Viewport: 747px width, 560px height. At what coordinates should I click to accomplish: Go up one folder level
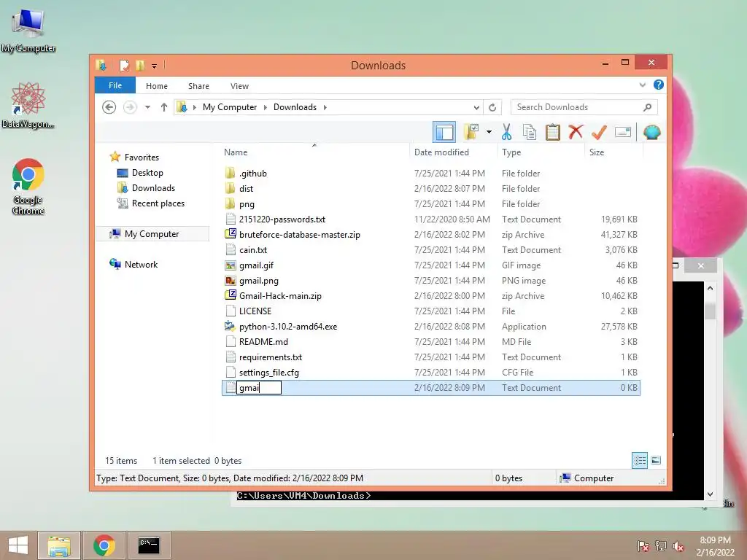pos(164,107)
